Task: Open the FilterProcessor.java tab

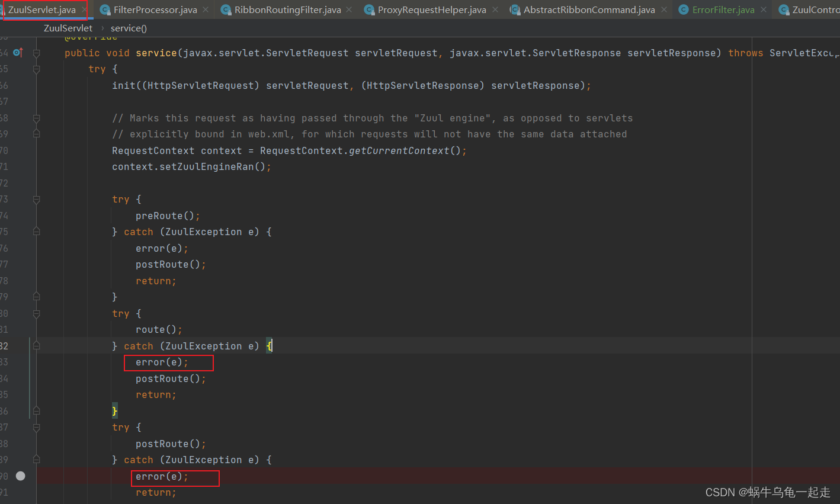Action: [155, 10]
